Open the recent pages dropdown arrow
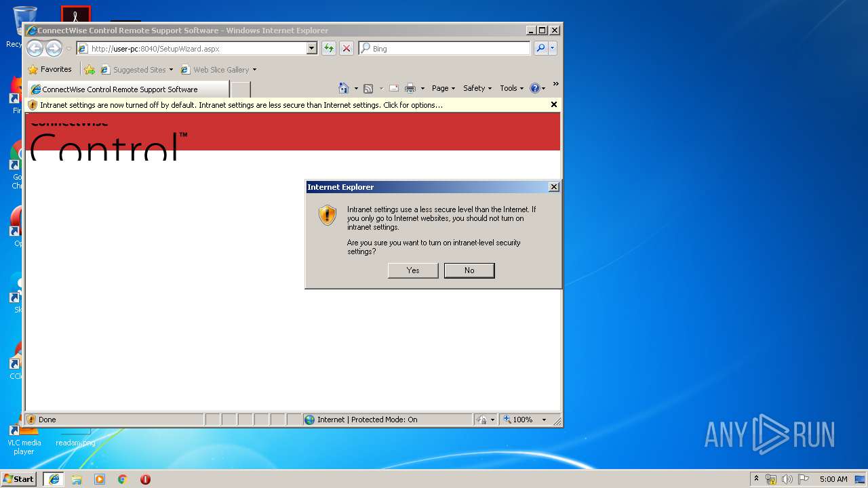The image size is (868, 488). [x=68, y=49]
